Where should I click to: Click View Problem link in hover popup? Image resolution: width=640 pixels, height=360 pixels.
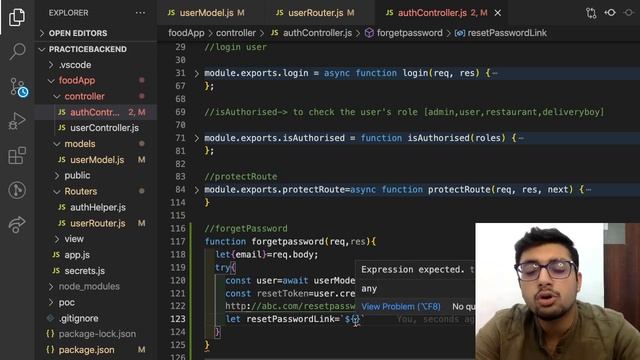click(401, 307)
